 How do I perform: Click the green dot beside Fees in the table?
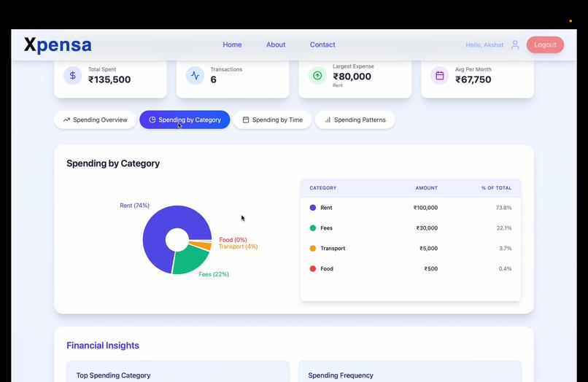click(x=313, y=228)
